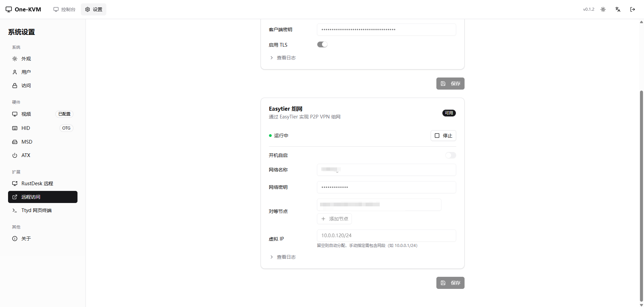Expand 查看日志 under TLS toggle
644x307 pixels.
(286, 58)
